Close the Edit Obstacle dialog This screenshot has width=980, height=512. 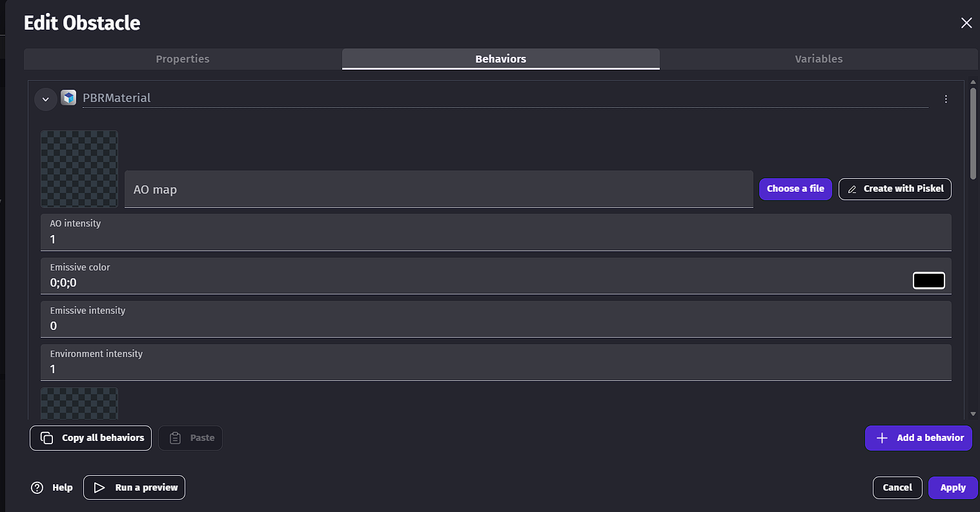pos(966,23)
